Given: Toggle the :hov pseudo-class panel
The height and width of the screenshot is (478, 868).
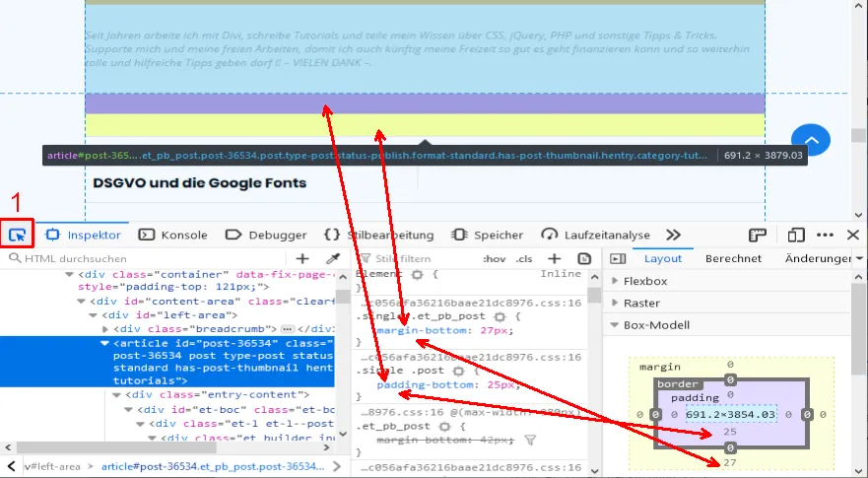Looking at the screenshot, I should coord(494,258).
